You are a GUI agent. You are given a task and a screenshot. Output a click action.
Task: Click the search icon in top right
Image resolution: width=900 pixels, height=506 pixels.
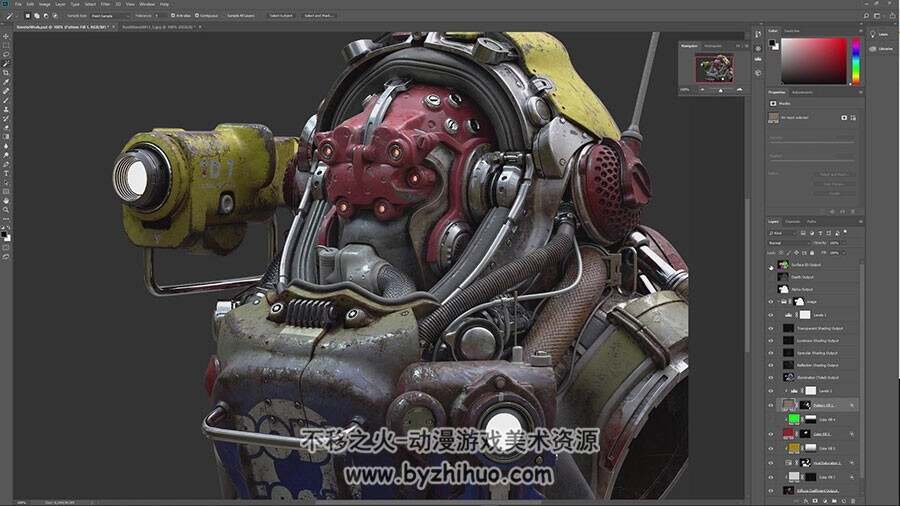866,15
